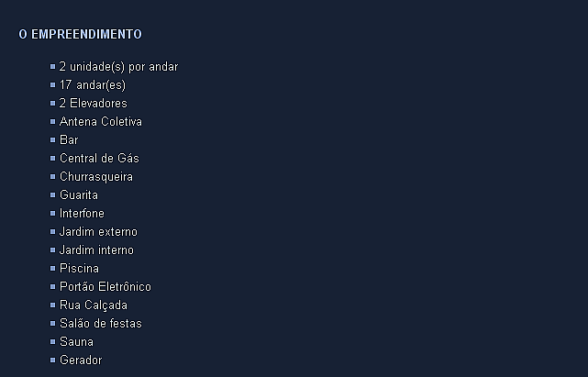The image size is (588, 377).
Task: Click the '17 andar(es)' list entry
Action: point(92,85)
